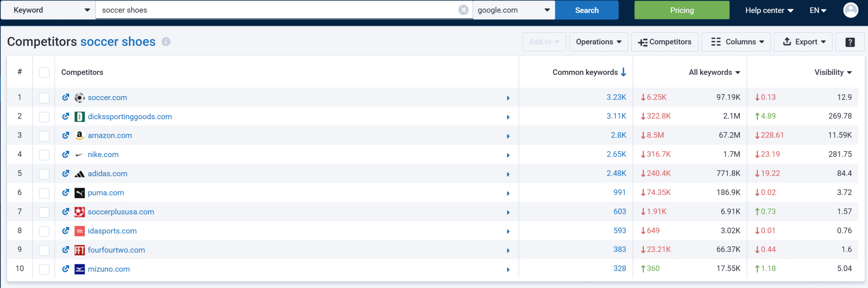Open the amazon.com competitor link
Viewport: 868px width, 288px height.
pos(110,135)
